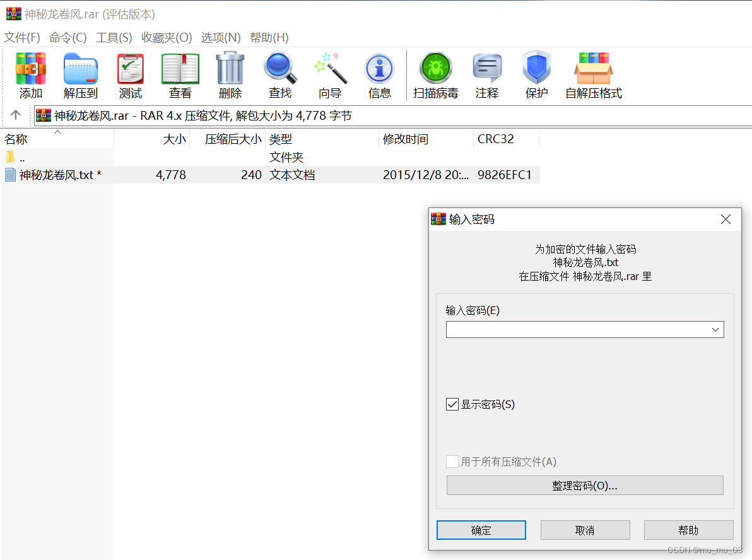Click the 删除 (Delete) toolbar icon

point(230,74)
